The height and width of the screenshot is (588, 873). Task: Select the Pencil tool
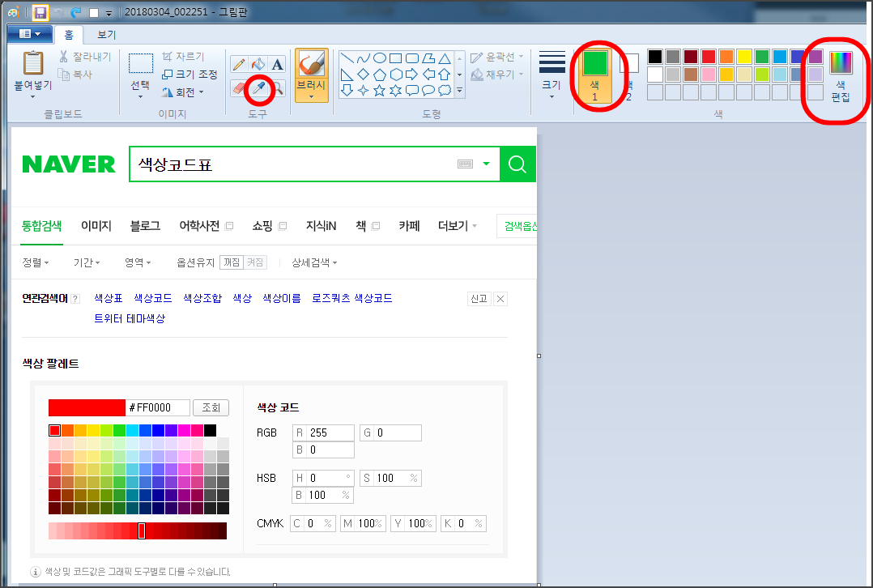click(239, 63)
